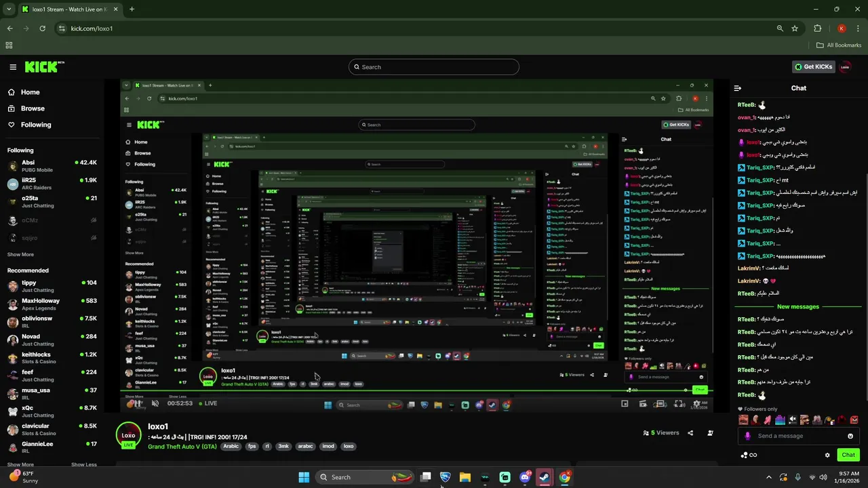Collapse the chat panel

tap(738, 88)
